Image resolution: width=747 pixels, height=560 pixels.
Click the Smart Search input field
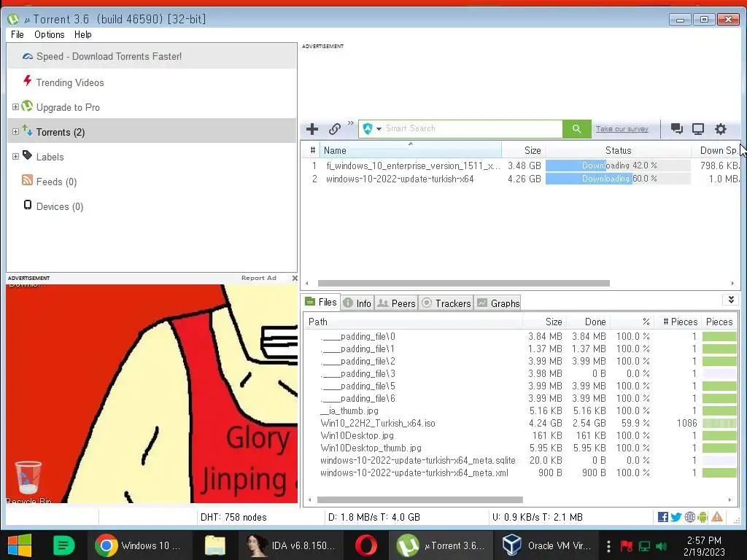coord(473,128)
